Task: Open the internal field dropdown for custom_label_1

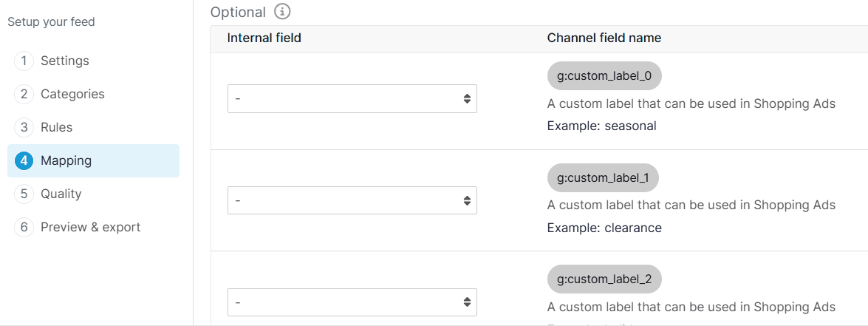Action: tap(352, 200)
